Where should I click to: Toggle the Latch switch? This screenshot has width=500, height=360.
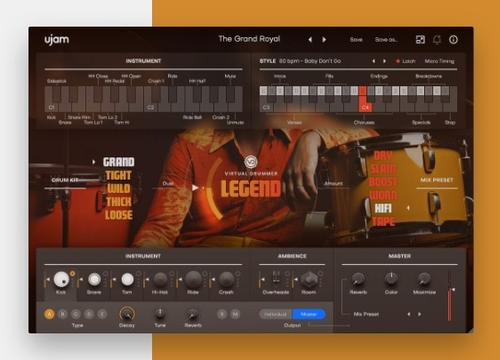coord(405,61)
